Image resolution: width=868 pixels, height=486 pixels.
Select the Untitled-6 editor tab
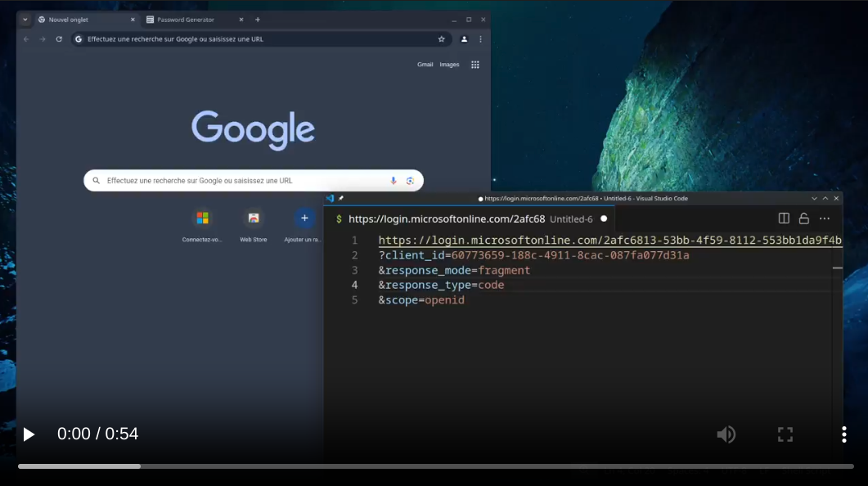point(469,219)
